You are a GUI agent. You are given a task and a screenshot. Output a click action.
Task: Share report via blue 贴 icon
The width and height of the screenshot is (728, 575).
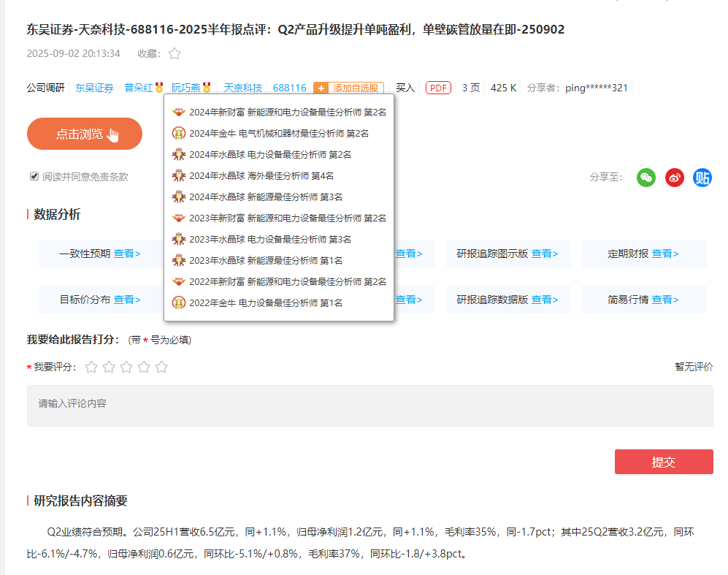click(702, 178)
